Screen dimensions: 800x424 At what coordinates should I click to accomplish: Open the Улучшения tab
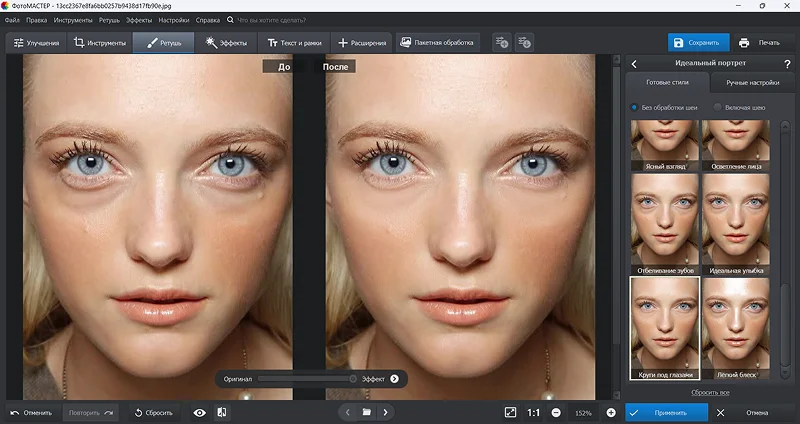(36, 43)
